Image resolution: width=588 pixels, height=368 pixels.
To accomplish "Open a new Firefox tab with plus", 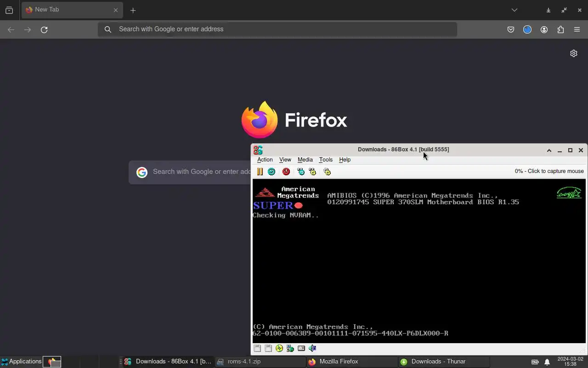I will (x=133, y=10).
